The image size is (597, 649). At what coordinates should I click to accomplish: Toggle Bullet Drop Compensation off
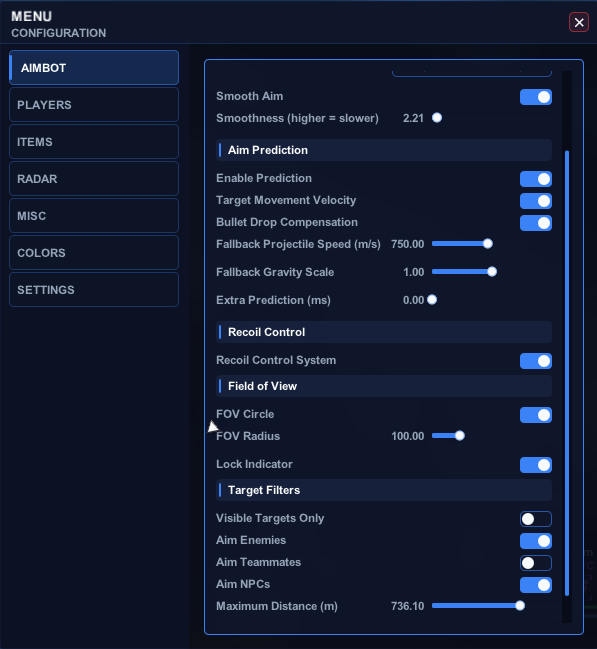536,223
